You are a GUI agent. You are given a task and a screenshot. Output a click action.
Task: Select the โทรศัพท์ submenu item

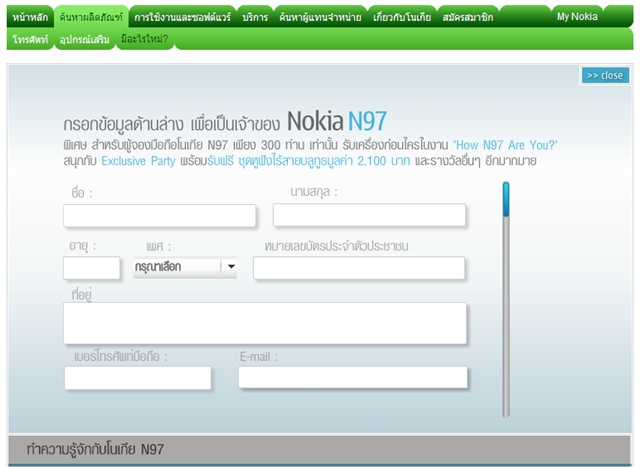pos(30,39)
